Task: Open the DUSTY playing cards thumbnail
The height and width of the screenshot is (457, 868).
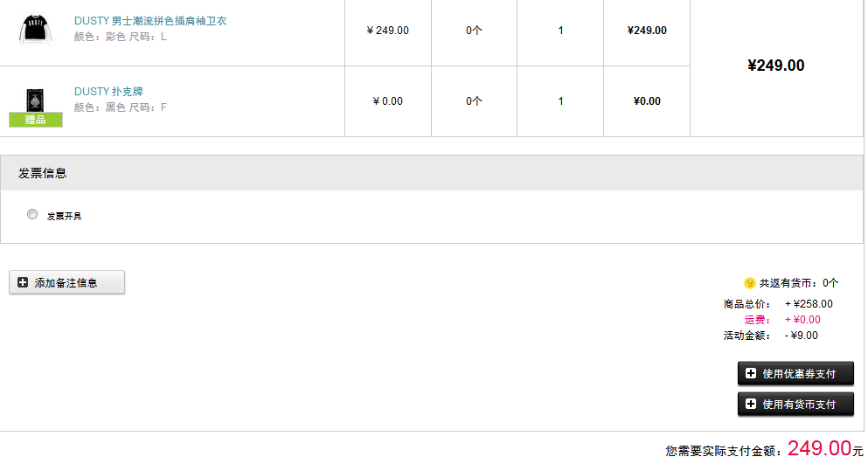Action: [x=36, y=100]
